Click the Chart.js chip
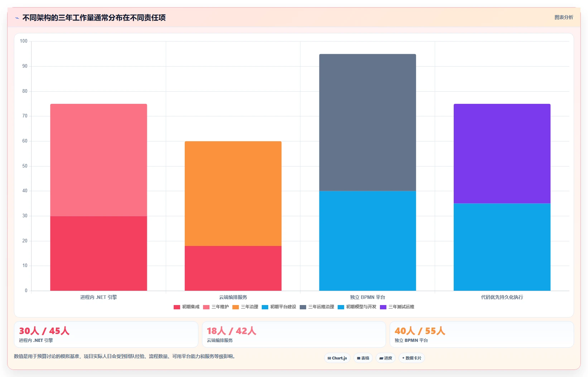 tap(337, 358)
